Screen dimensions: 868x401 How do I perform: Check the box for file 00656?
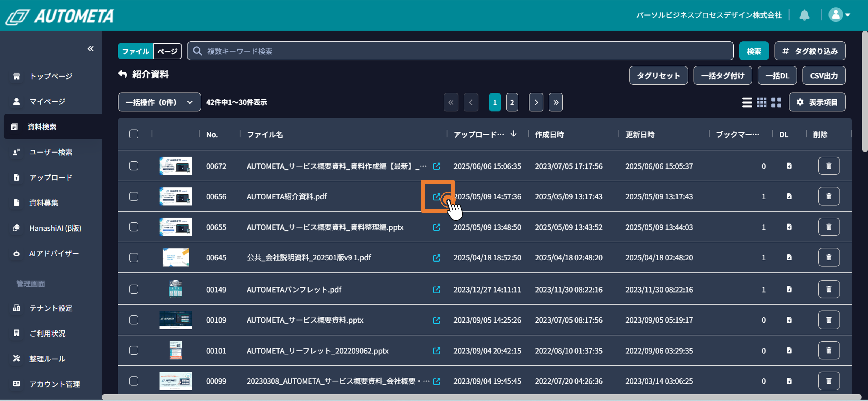(134, 197)
